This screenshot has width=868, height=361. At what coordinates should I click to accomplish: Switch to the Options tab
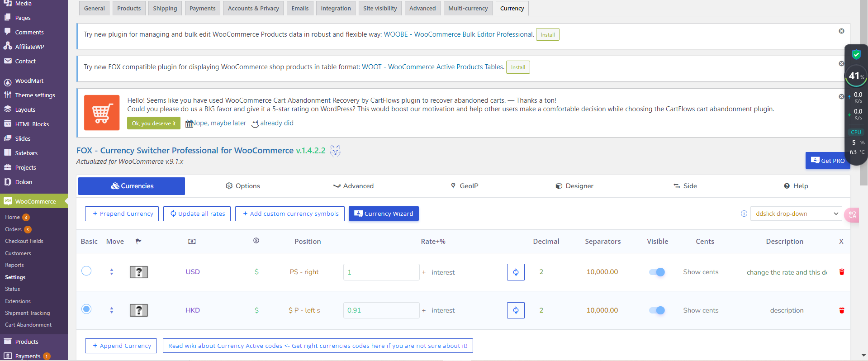coord(243,186)
